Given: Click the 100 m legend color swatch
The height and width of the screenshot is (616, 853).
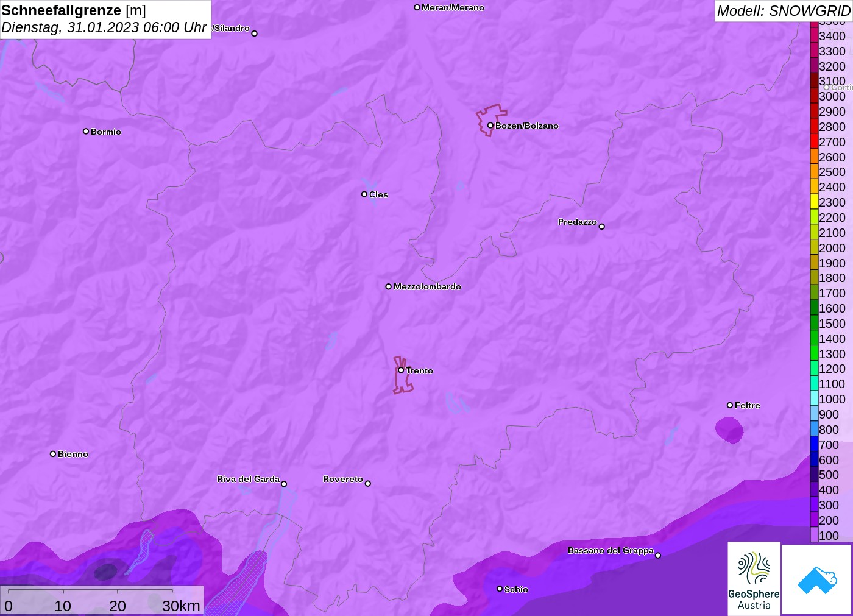Looking at the screenshot, I should tap(814, 535).
